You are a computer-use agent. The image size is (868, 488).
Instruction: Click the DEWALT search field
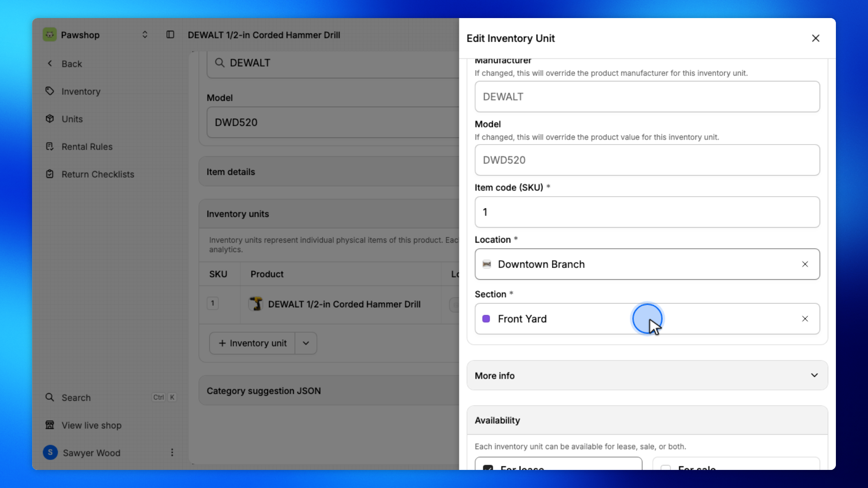[x=333, y=63]
